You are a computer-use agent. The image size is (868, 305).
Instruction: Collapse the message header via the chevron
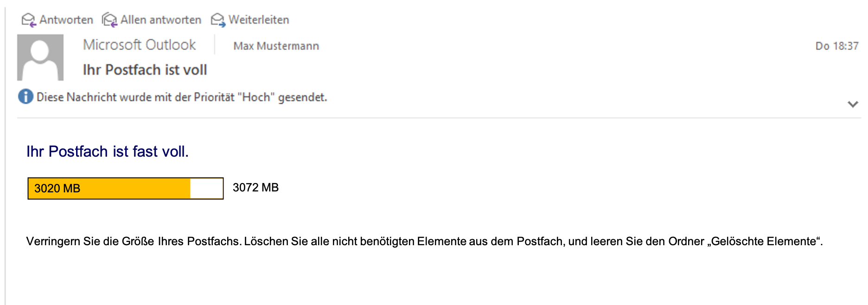(x=852, y=104)
